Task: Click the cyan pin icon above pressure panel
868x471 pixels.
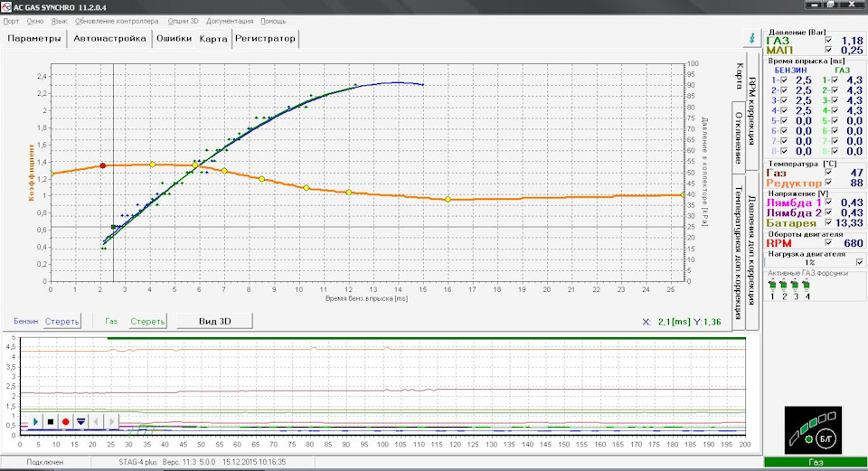Action: coord(751,38)
